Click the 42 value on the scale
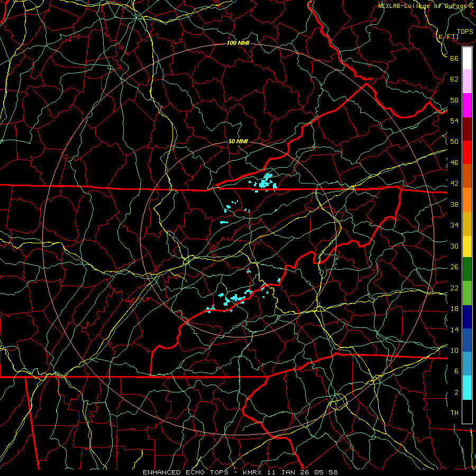Screen dimensions: 476x476 (454, 184)
